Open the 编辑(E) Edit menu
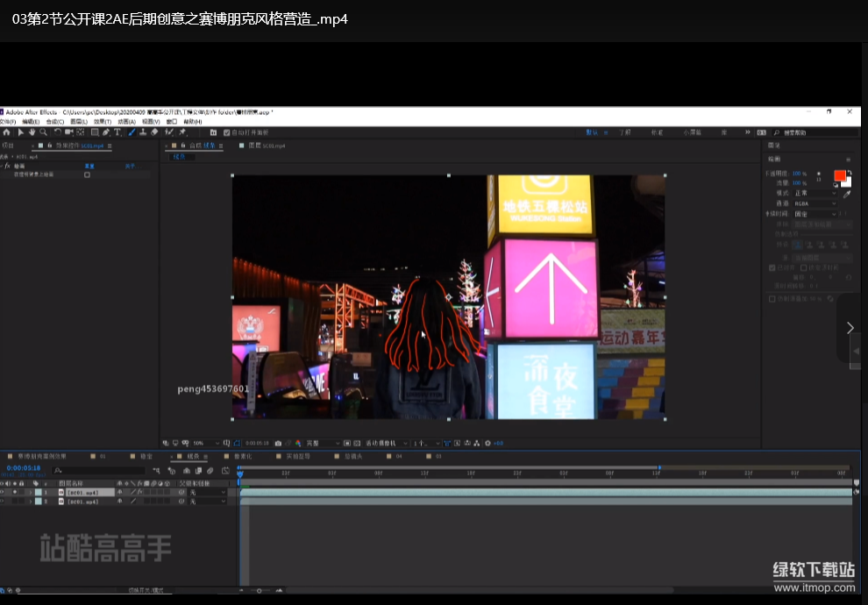868x605 pixels. 31,122
